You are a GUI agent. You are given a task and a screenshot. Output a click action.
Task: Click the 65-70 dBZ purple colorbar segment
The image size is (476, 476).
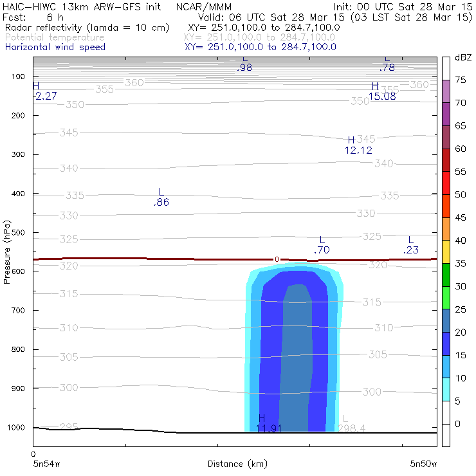446,114
